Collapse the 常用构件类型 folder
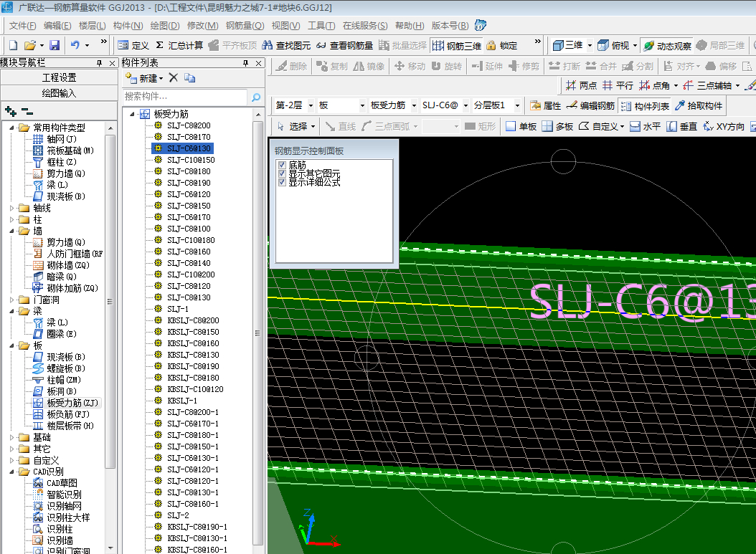The image size is (756, 554). click(x=12, y=128)
